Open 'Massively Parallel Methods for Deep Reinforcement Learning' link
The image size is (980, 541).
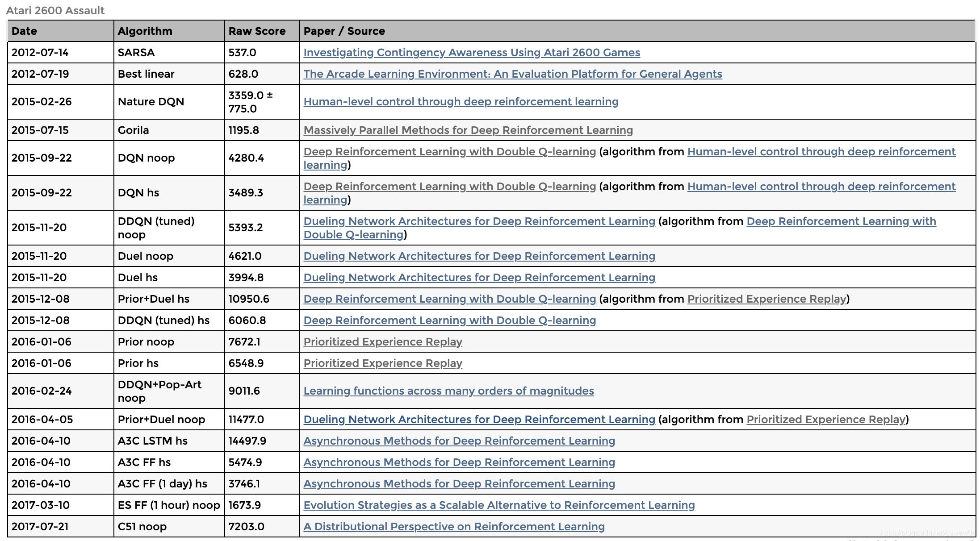click(x=468, y=130)
